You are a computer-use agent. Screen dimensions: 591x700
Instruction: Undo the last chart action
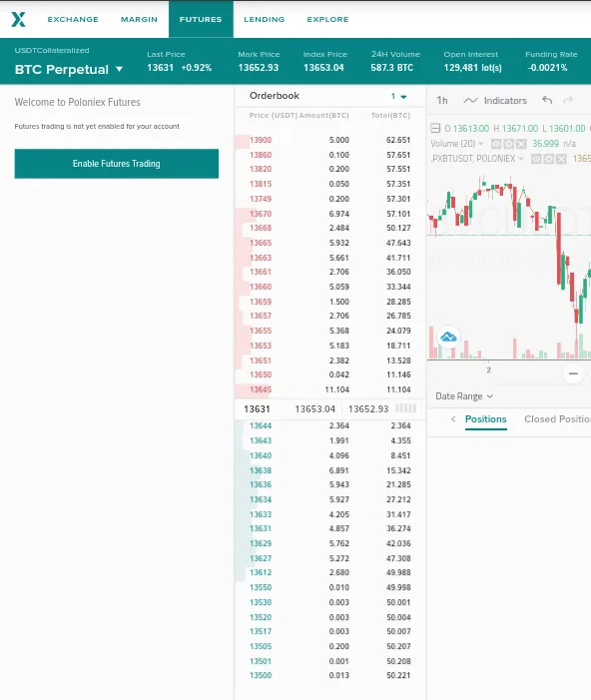547,100
